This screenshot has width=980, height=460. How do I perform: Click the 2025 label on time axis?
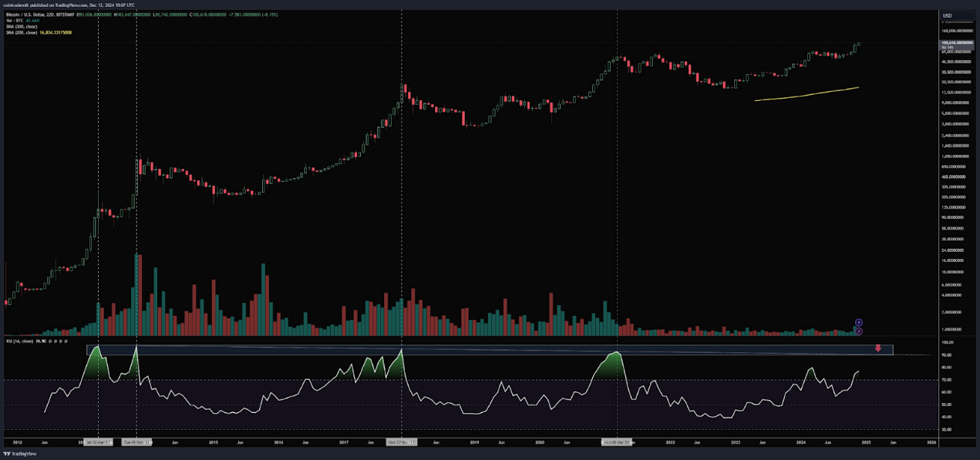(x=866, y=442)
